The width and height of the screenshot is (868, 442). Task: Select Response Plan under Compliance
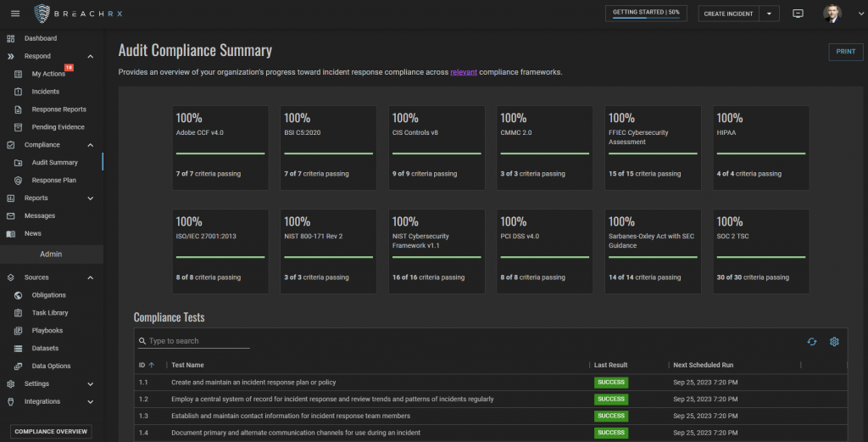pos(52,180)
